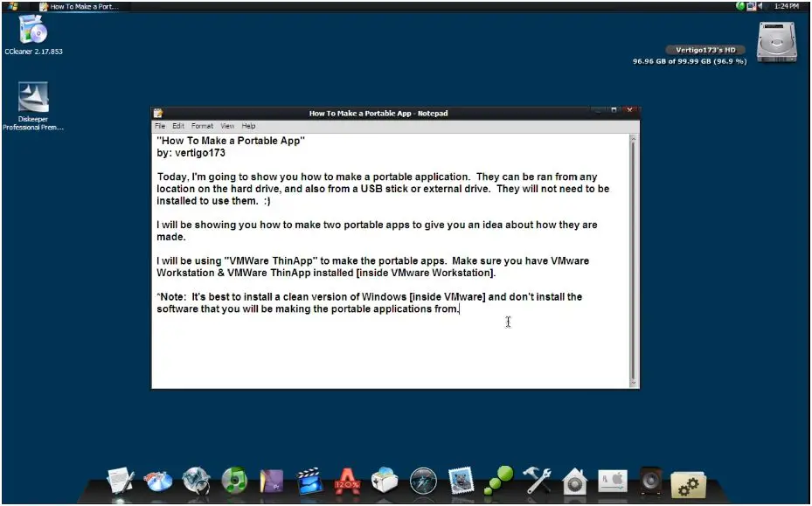Click the volume speaker tray icon

coord(760,6)
